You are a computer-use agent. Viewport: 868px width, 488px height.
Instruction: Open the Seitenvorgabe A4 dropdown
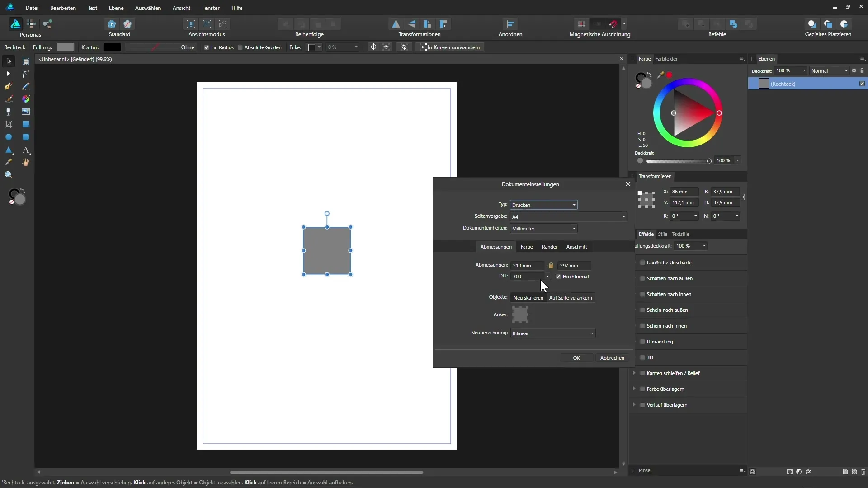point(568,217)
